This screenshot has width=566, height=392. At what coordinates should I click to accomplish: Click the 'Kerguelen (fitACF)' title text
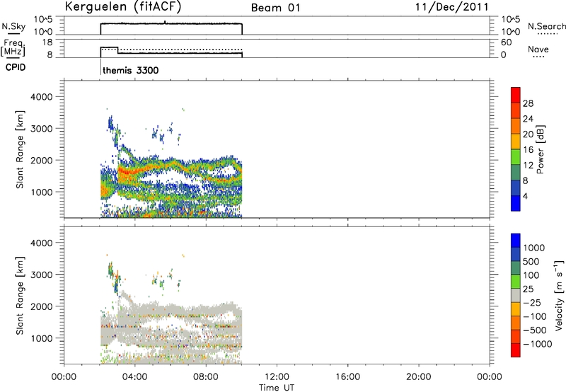pyautogui.click(x=122, y=7)
